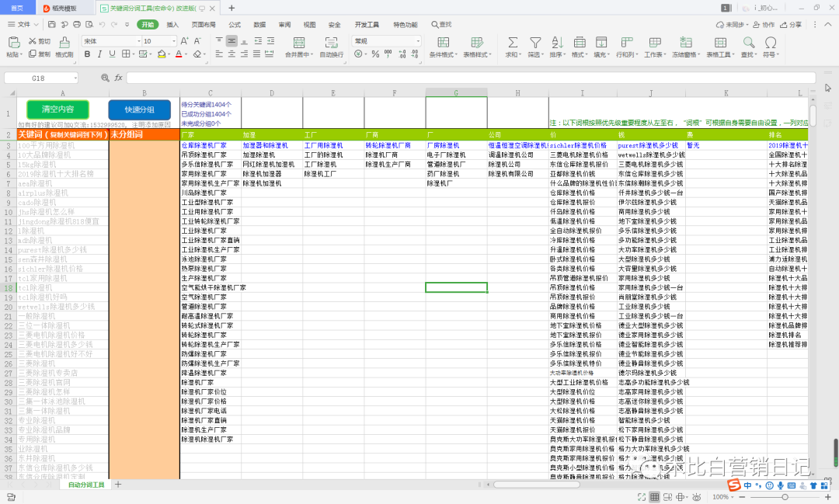Click the 求和 Sum sigma icon

coord(512,43)
